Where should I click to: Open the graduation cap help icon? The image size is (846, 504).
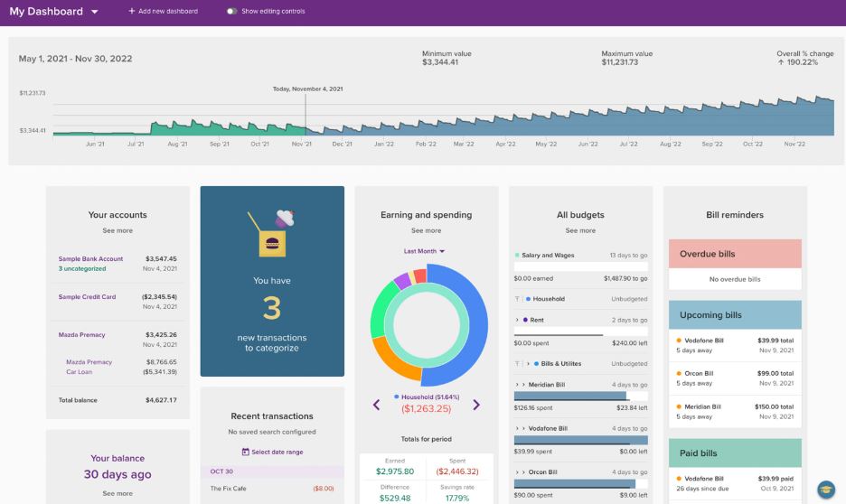[x=825, y=490]
